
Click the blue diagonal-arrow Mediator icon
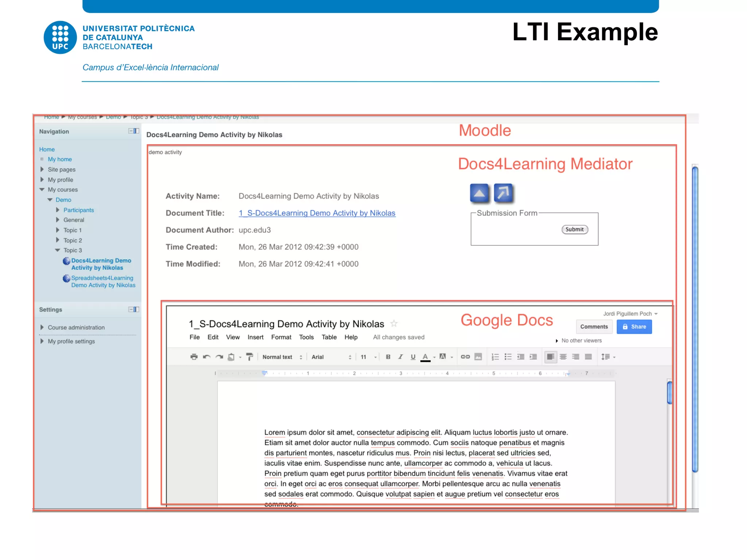click(x=504, y=193)
